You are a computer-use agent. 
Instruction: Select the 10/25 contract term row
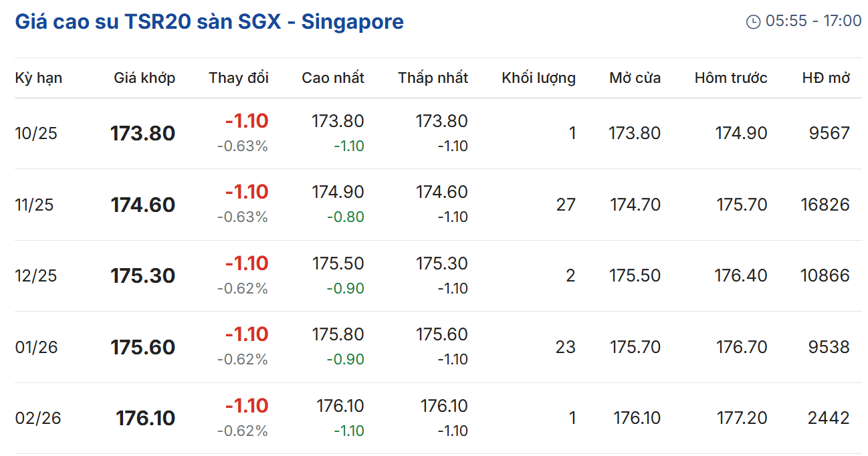coord(36,134)
